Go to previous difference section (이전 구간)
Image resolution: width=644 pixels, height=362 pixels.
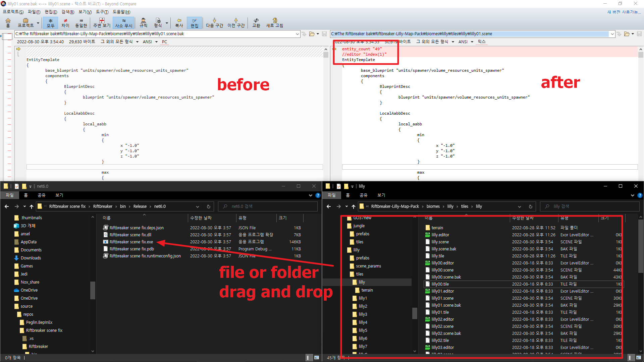coord(236,23)
